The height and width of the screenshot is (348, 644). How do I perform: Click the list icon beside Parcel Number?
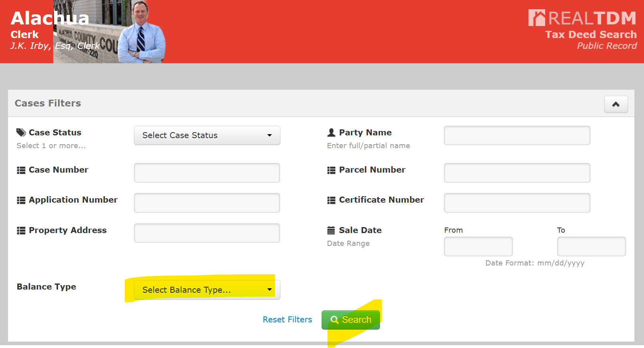pos(331,170)
